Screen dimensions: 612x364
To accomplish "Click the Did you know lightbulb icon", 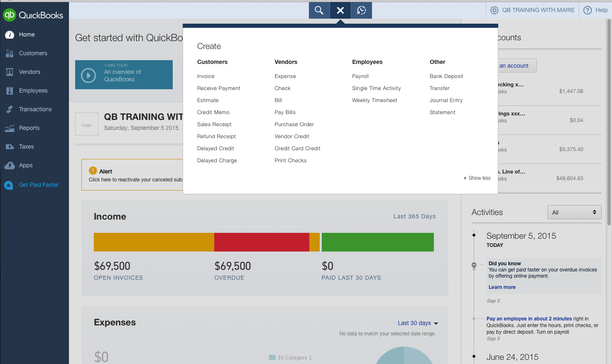I will click(x=474, y=266).
